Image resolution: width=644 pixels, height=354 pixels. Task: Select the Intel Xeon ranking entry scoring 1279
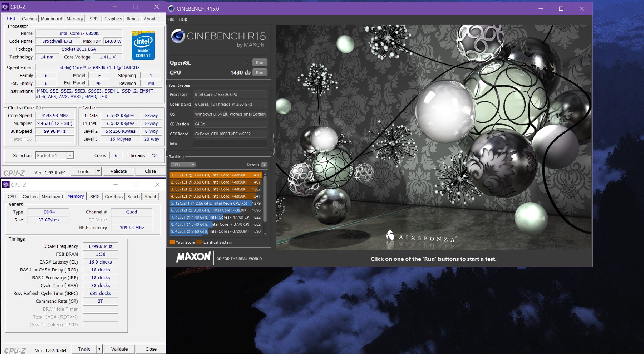[x=216, y=203]
